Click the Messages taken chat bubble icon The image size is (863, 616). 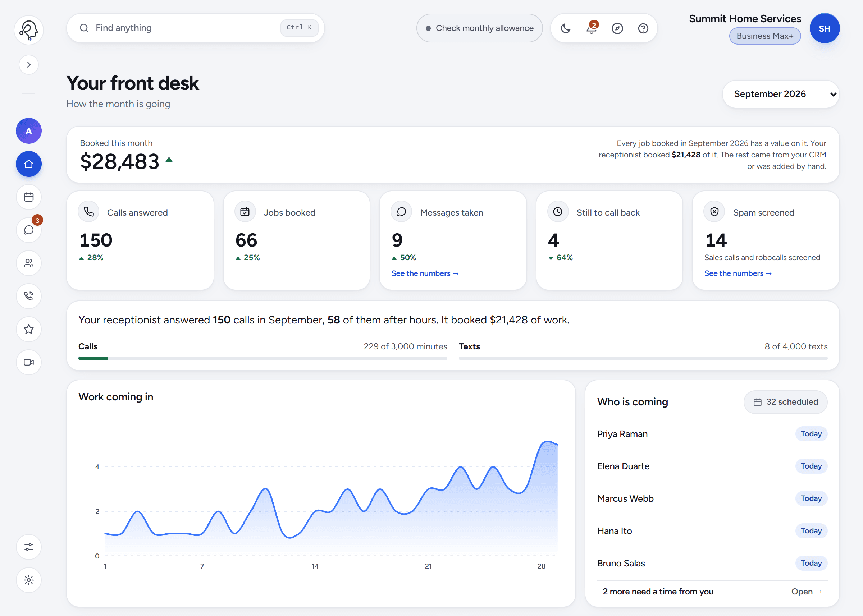pyautogui.click(x=401, y=212)
